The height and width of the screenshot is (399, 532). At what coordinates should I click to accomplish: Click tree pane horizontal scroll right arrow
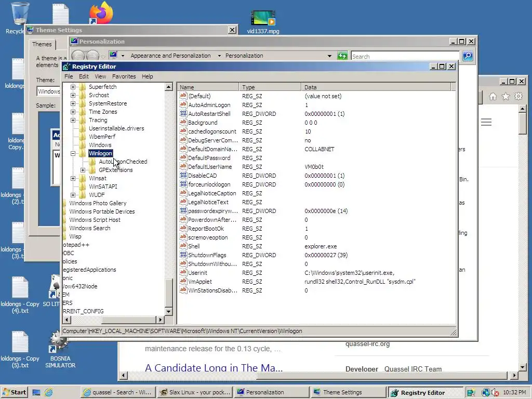pyautogui.click(x=160, y=320)
